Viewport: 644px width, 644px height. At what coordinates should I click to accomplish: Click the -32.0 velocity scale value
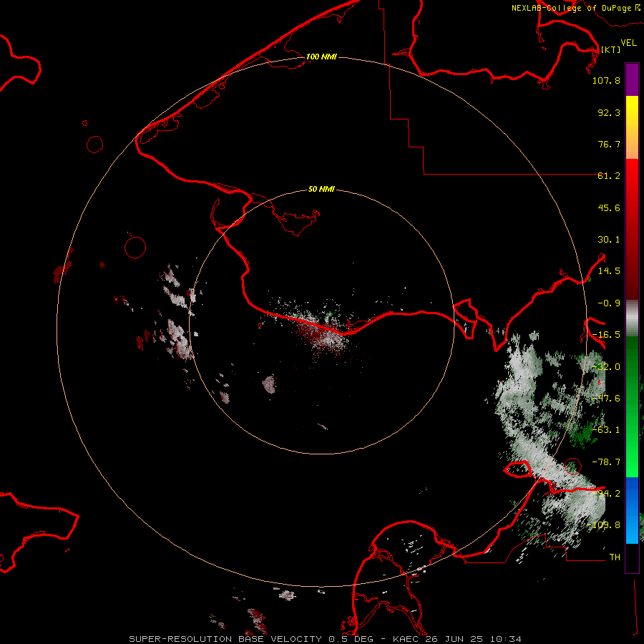tap(606, 367)
